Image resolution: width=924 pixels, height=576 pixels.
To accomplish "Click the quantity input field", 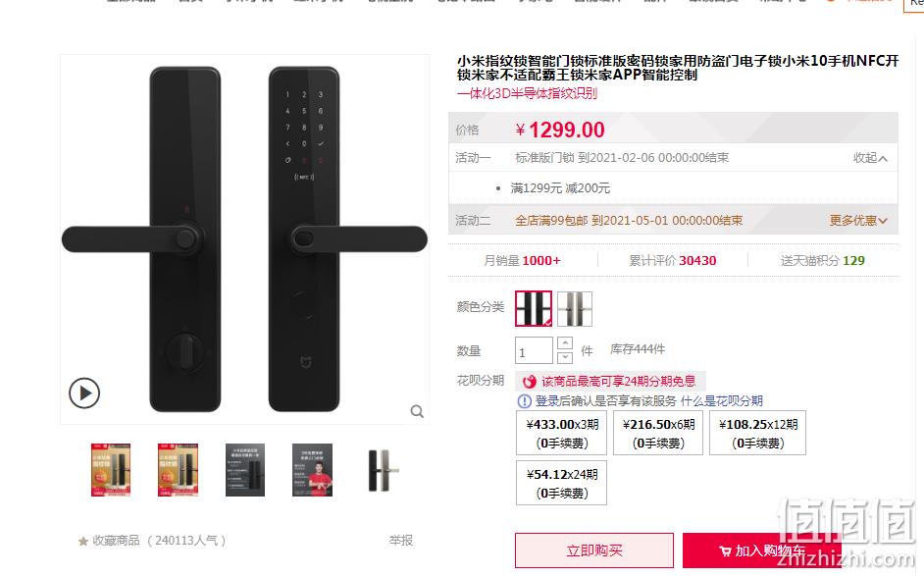I will [534, 350].
